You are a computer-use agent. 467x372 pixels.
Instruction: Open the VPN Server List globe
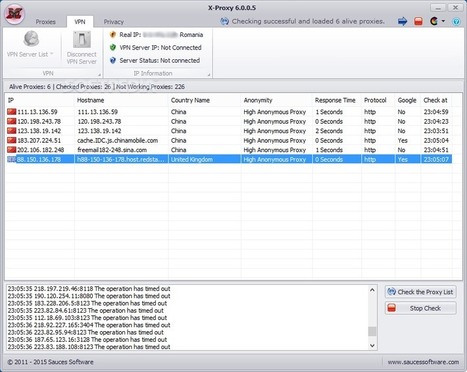[31, 39]
